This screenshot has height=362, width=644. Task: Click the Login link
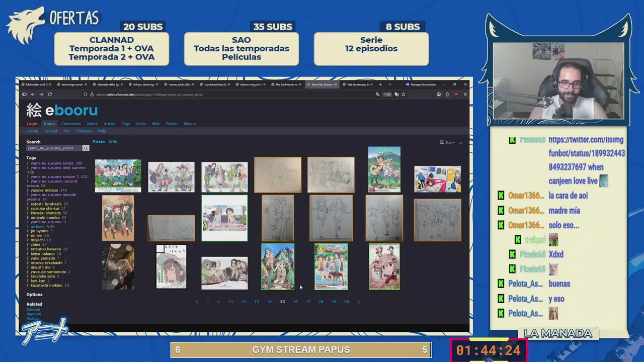[x=32, y=124]
